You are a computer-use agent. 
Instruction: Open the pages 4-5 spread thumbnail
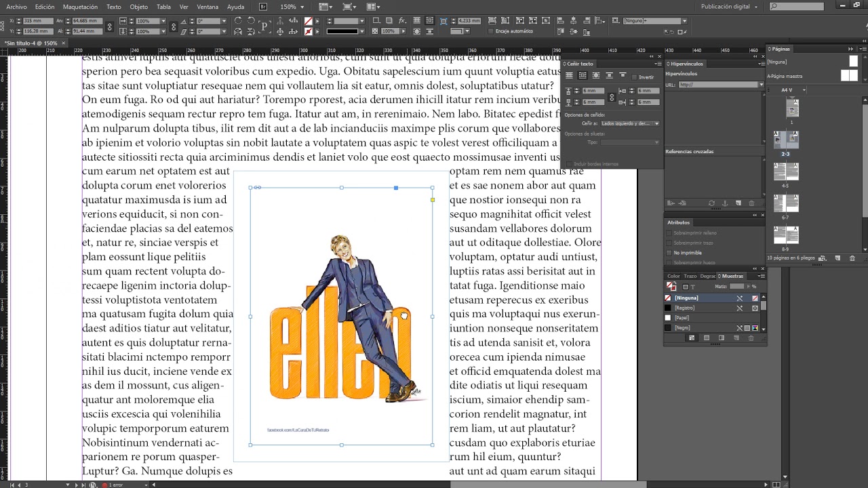786,171
